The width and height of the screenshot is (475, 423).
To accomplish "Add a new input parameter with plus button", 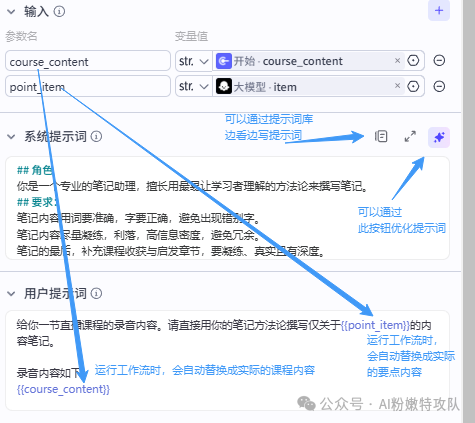I will coord(439,10).
